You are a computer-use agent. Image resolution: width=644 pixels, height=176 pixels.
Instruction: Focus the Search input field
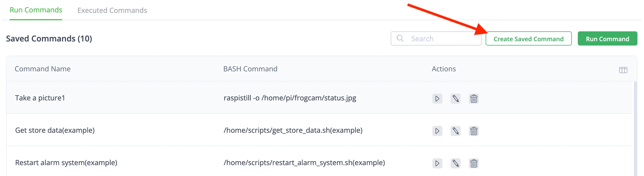pos(443,39)
